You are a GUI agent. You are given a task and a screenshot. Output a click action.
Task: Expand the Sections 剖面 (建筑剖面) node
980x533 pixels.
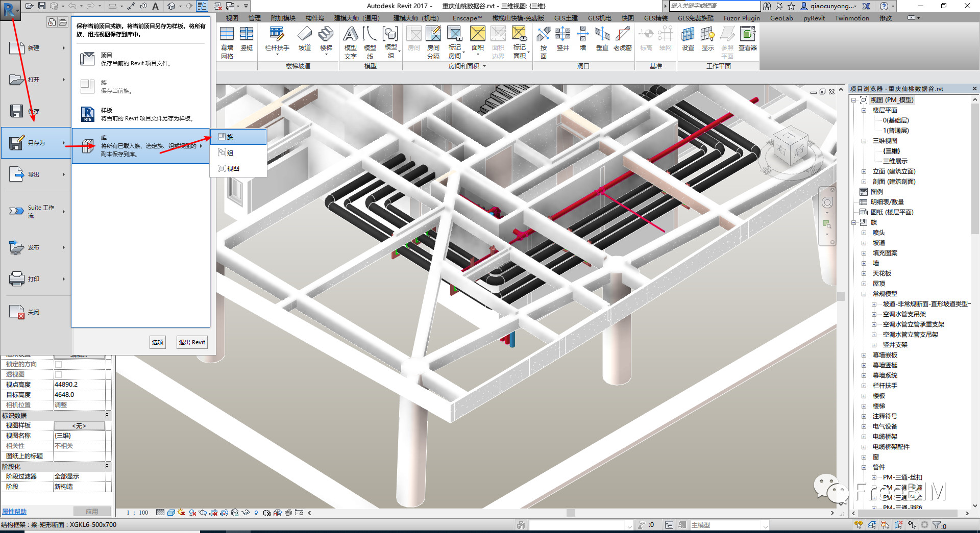864,182
